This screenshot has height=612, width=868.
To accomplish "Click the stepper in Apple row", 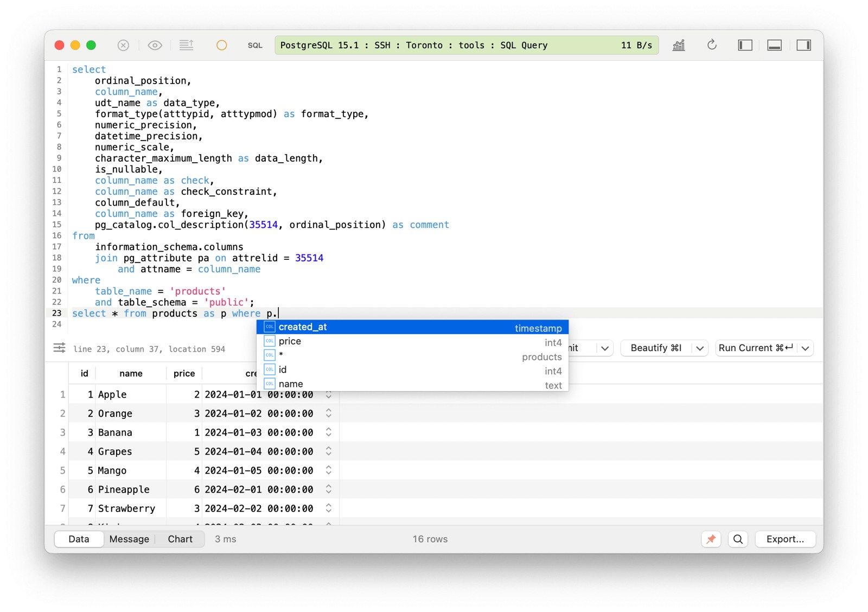I will [329, 394].
